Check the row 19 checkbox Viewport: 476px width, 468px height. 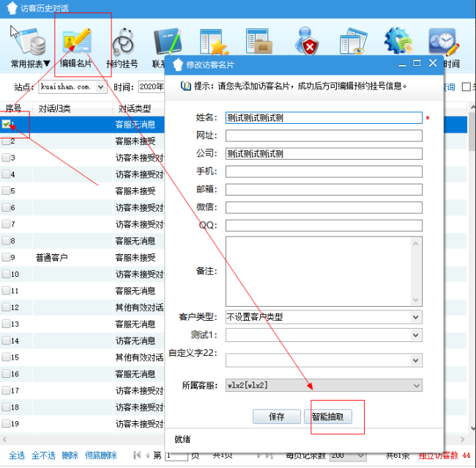(6, 423)
